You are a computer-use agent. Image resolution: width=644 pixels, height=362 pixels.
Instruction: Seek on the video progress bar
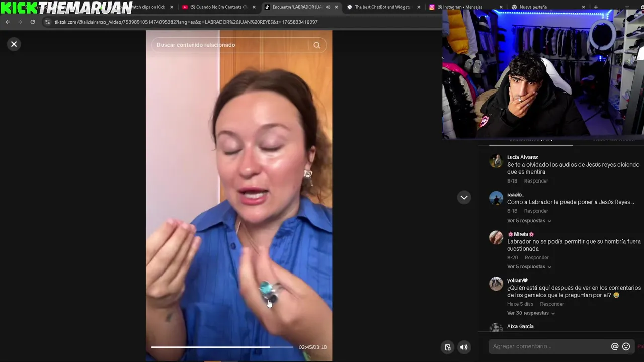(x=222, y=347)
